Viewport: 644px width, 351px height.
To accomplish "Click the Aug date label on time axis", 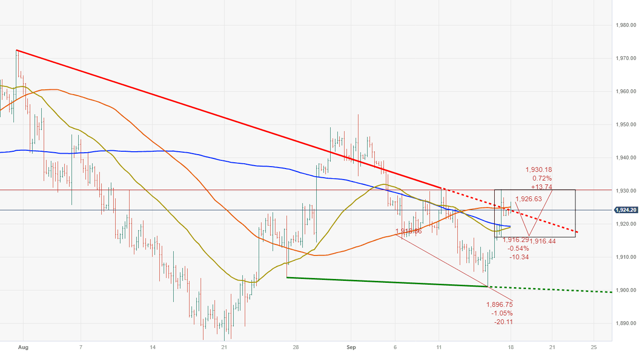I will [x=22, y=346].
